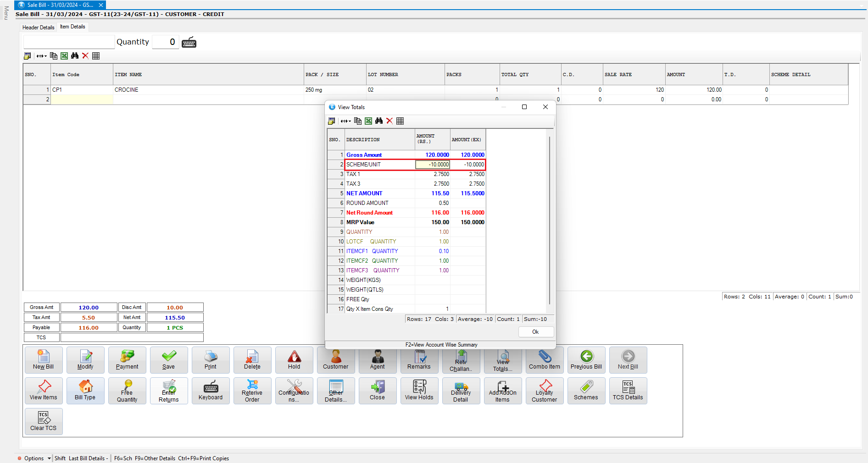The height and width of the screenshot is (463, 868).
Task: Click the item search field left of Quantity
Action: pos(69,42)
